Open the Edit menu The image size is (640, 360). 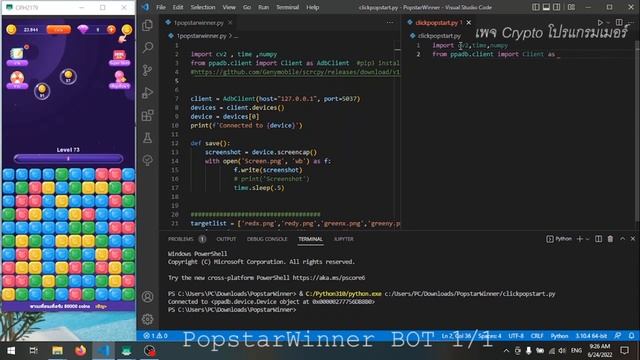pyautogui.click(x=178, y=7)
